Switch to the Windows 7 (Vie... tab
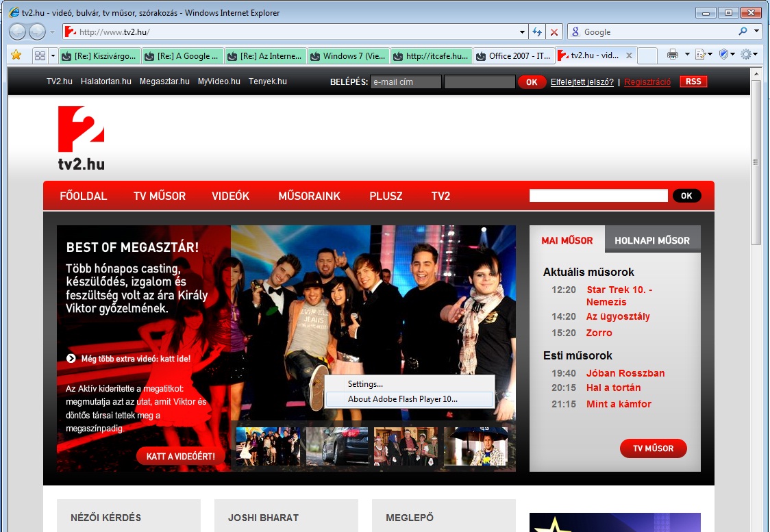 [348, 56]
